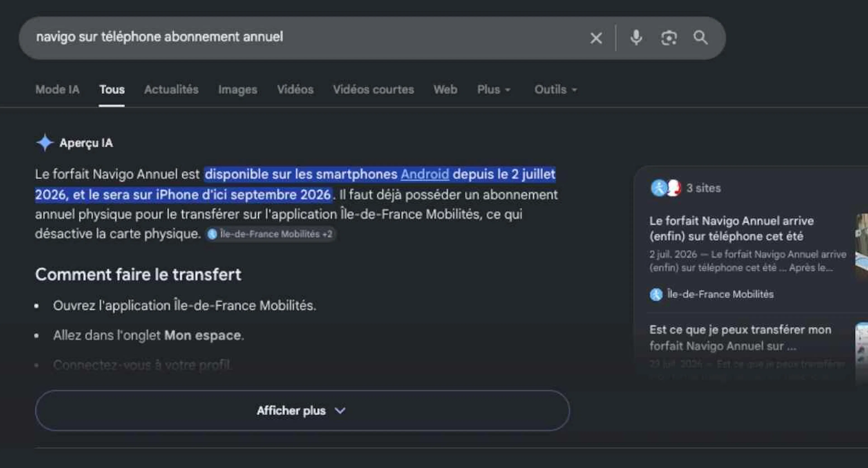Clear the search query with X icon

(596, 38)
